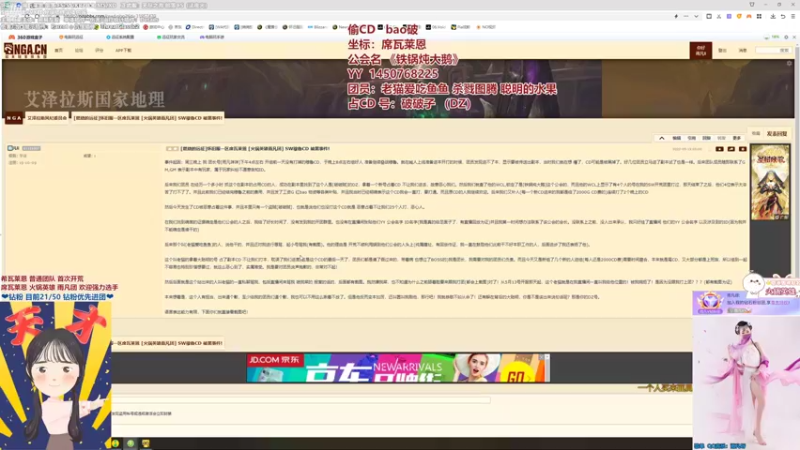The height and width of the screenshot is (450, 800).
Task: Click the post author avatar icon
Action: (10, 148)
